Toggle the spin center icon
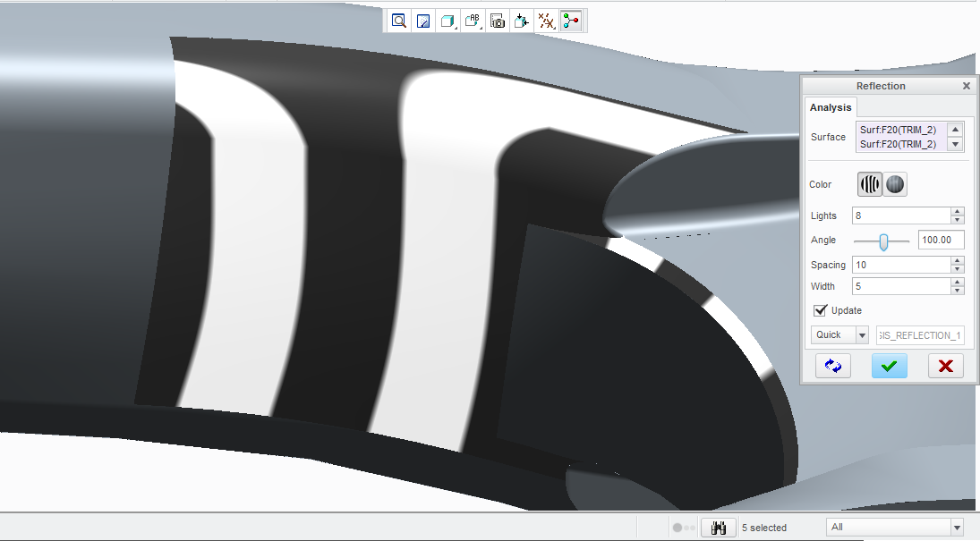Screen dimensions: 980x541 [571, 21]
